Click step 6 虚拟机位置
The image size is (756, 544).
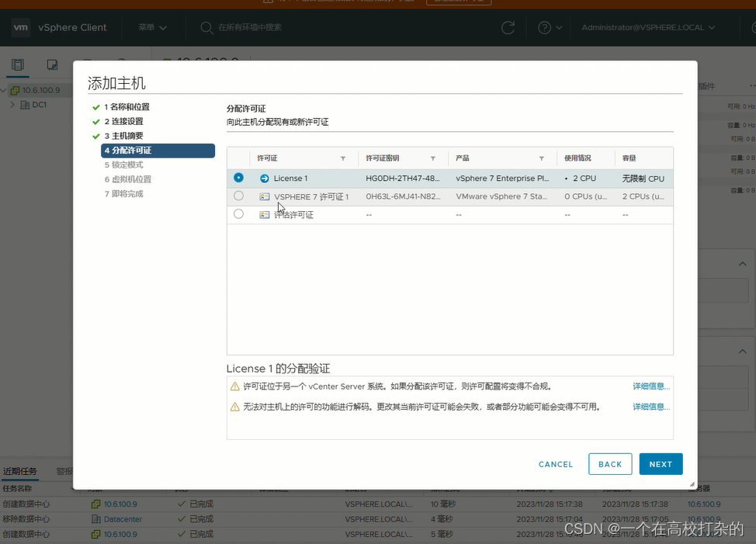tap(128, 179)
